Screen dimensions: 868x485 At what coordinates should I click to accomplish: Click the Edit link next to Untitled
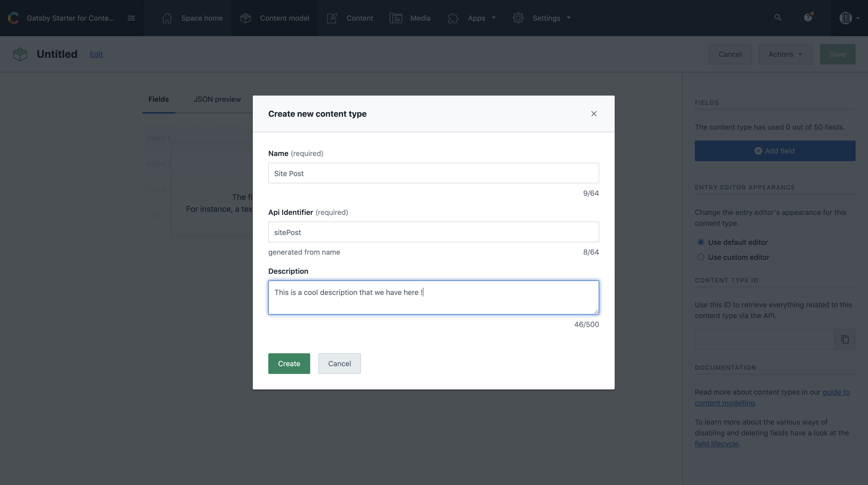[x=96, y=54]
